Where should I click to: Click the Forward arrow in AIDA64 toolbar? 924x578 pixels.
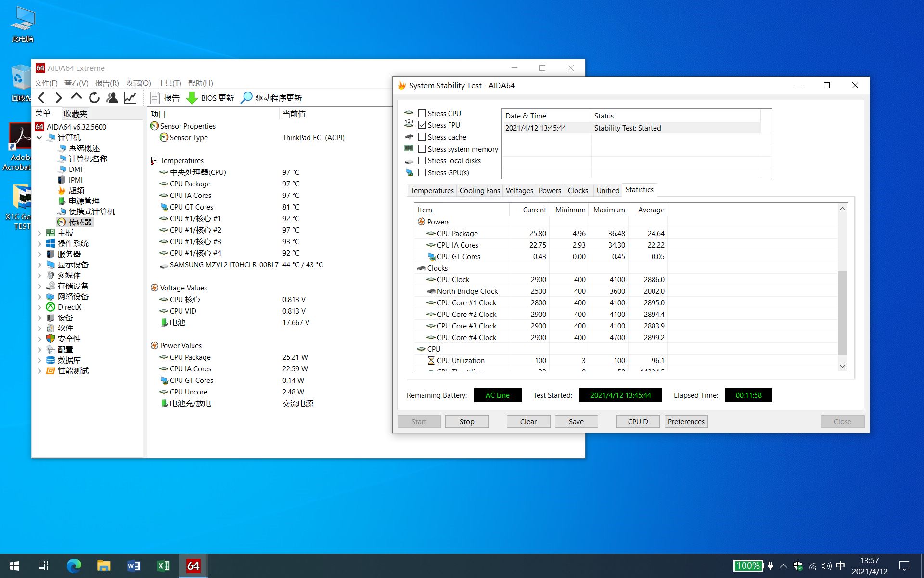pyautogui.click(x=58, y=98)
